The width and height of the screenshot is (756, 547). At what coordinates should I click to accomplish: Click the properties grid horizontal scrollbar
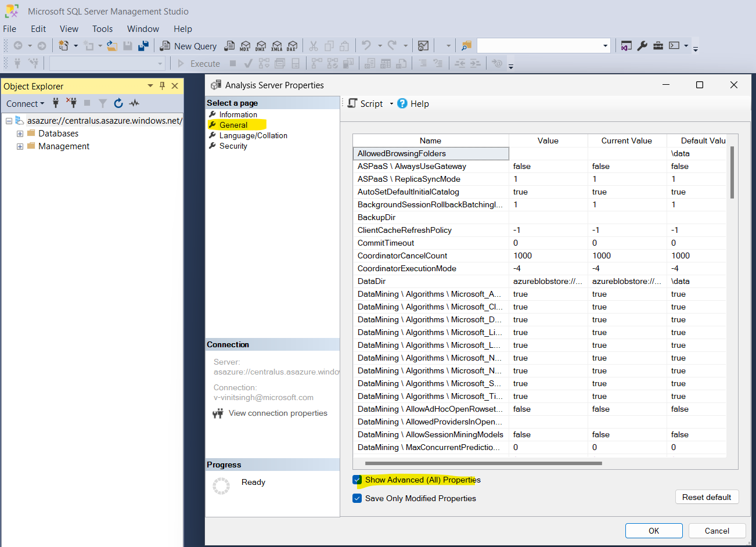click(x=484, y=463)
